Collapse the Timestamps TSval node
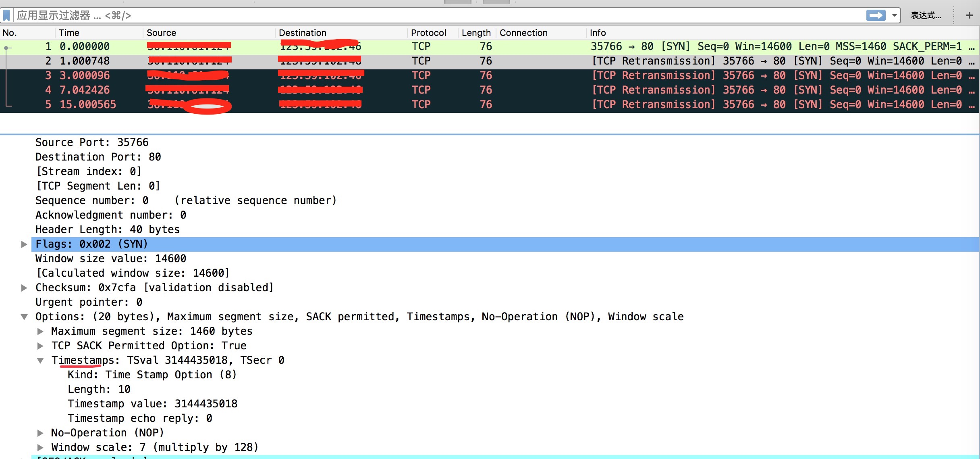The width and height of the screenshot is (980, 459). (40, 360)
